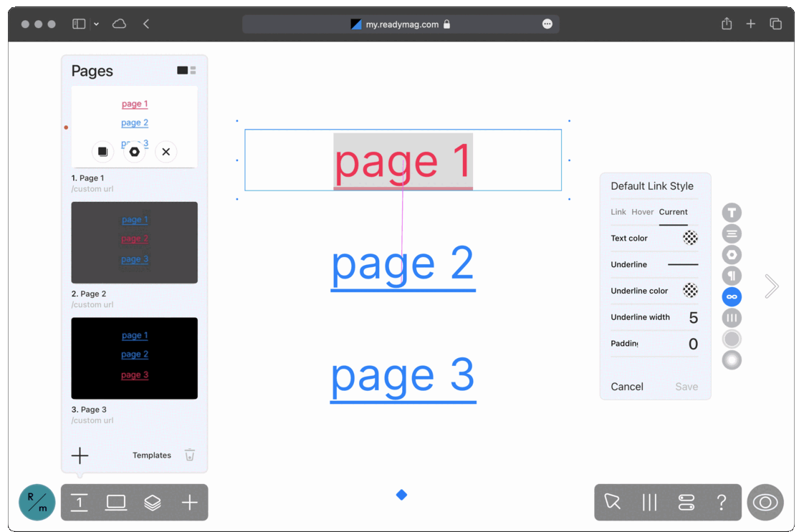Click the page number 1 widget icon

coord(79,502)
